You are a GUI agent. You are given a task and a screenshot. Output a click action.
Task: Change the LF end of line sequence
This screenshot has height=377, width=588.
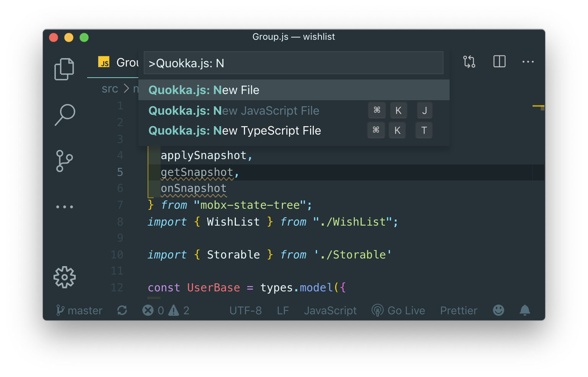click(x=283, y=310)
